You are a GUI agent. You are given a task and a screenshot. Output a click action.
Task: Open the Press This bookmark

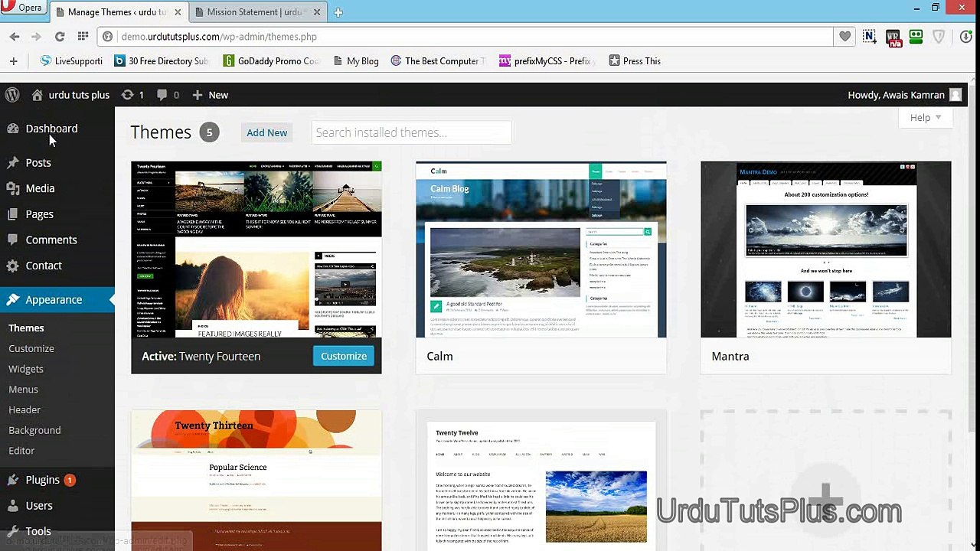point(635,61)
